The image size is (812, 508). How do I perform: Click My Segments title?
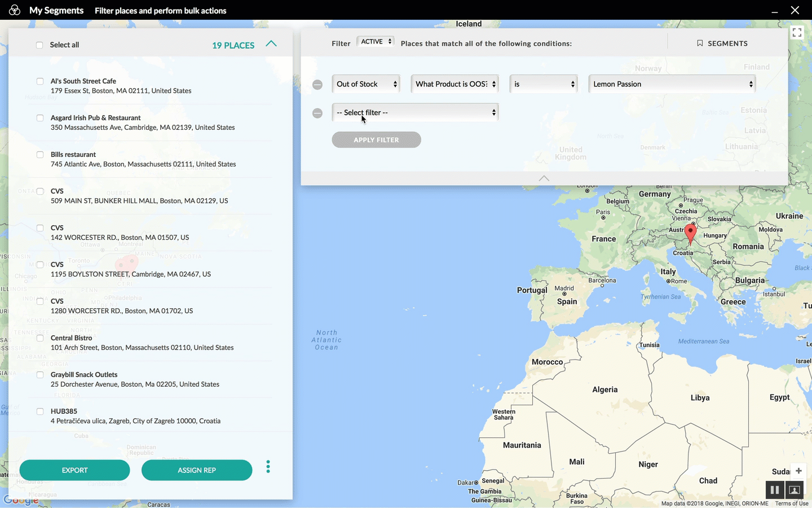pos(56,10)
